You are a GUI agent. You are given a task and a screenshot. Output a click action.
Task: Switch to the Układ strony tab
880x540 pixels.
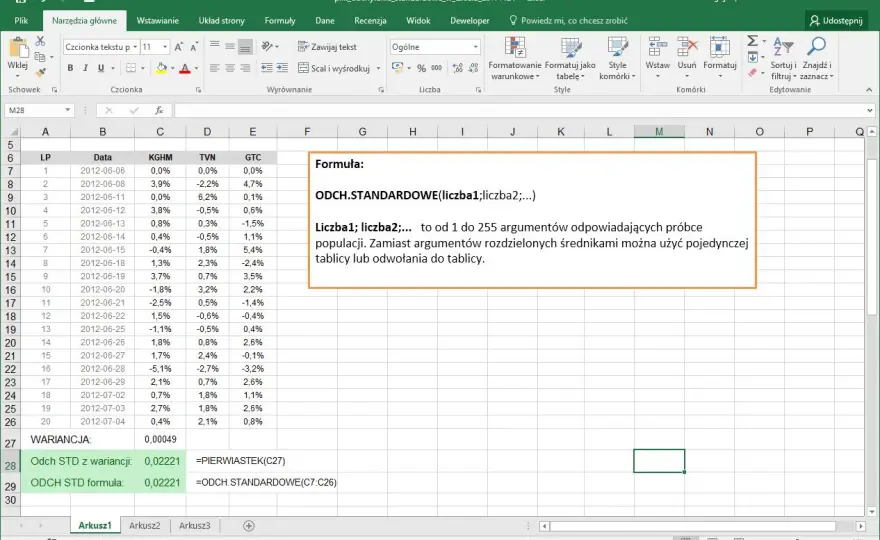click(x=222, y=20)
